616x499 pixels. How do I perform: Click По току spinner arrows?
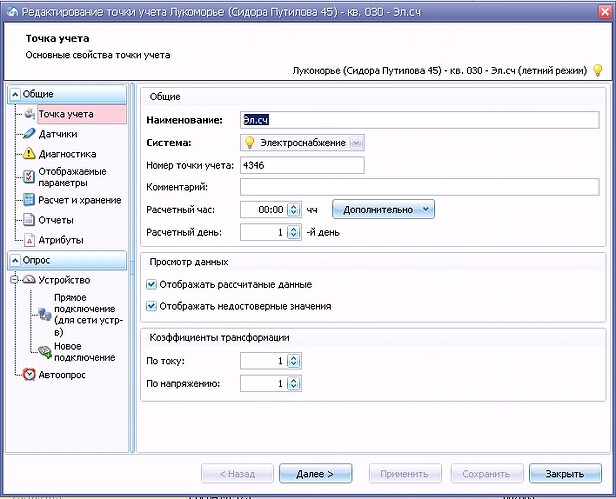[293, 361]
